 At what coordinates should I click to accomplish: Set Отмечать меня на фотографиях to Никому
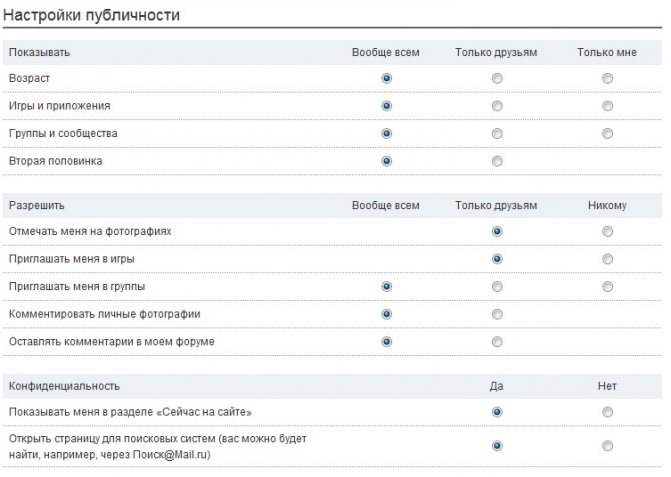(607, 231)
